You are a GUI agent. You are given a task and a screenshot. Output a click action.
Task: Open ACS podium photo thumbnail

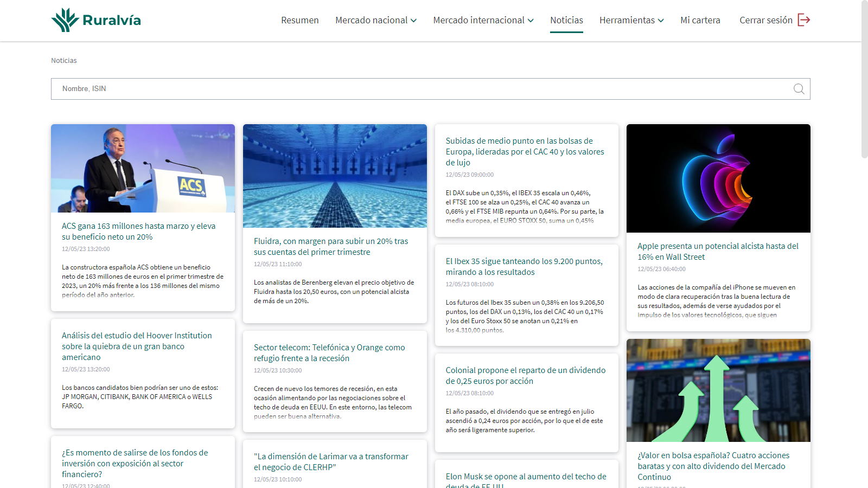pos(143,168)
